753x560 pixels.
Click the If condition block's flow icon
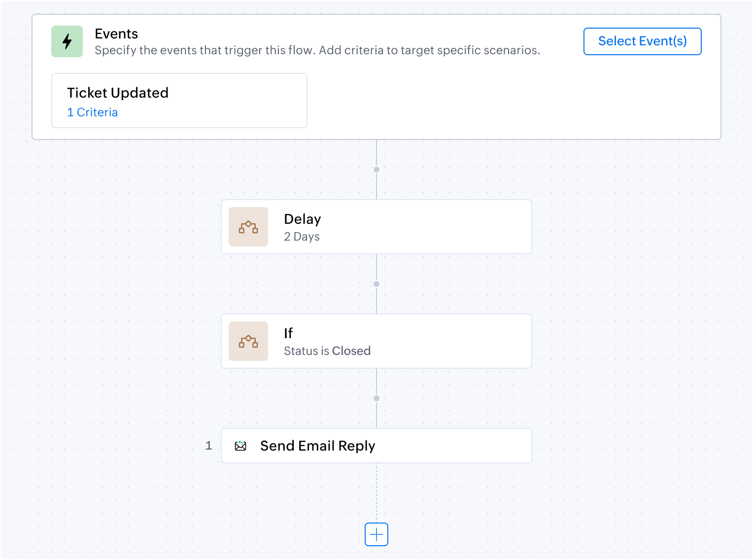pyautogui.click(x=248, y=341)
